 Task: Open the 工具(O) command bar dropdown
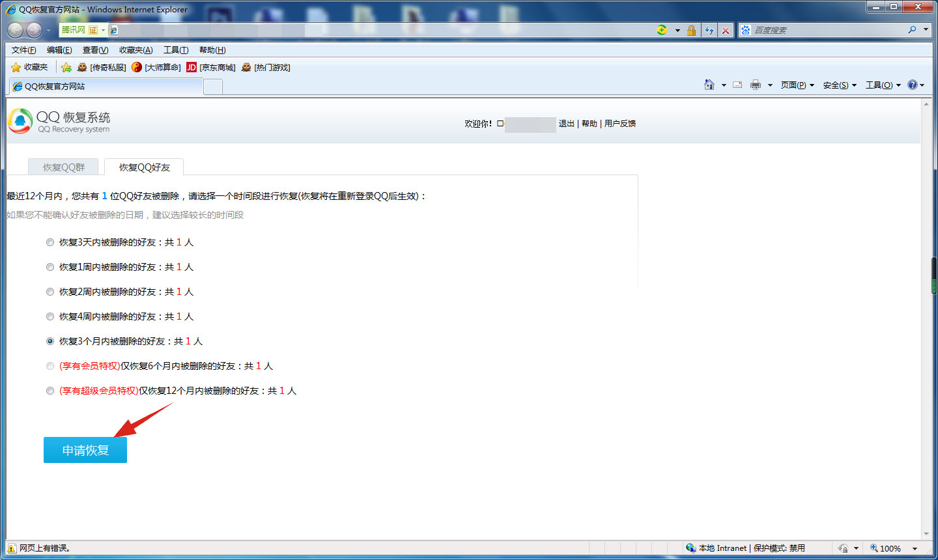coord(883,85)
